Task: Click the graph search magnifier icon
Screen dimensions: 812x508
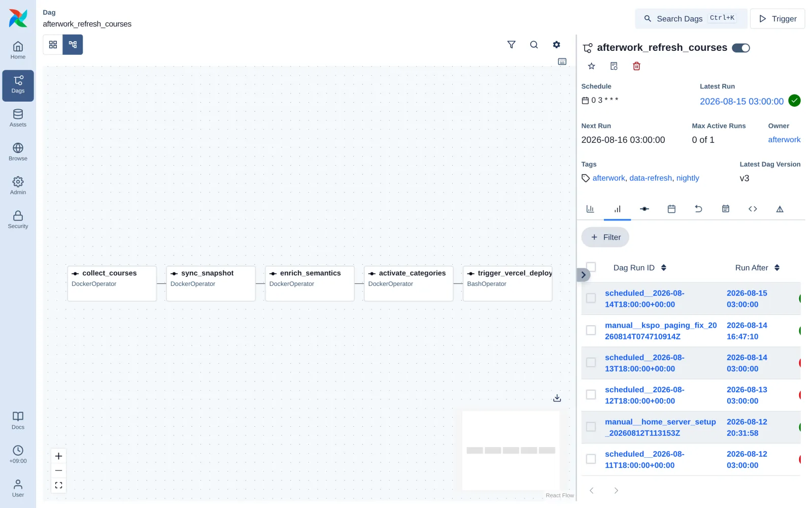Action: [x=534, y=45]
